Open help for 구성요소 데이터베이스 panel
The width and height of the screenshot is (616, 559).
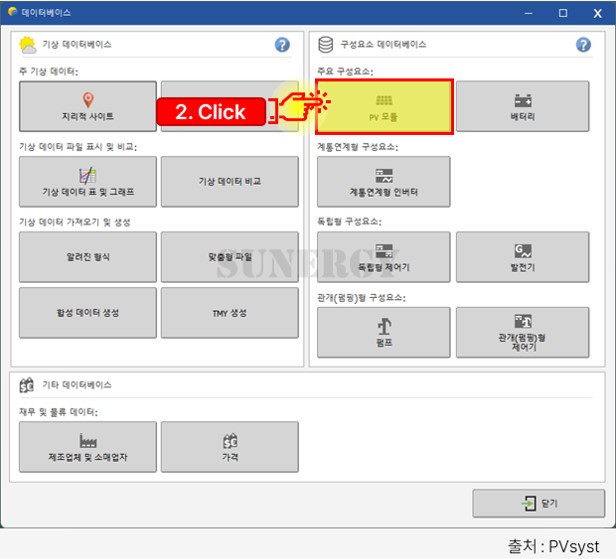pyautogui.click(x=583, y=45)
